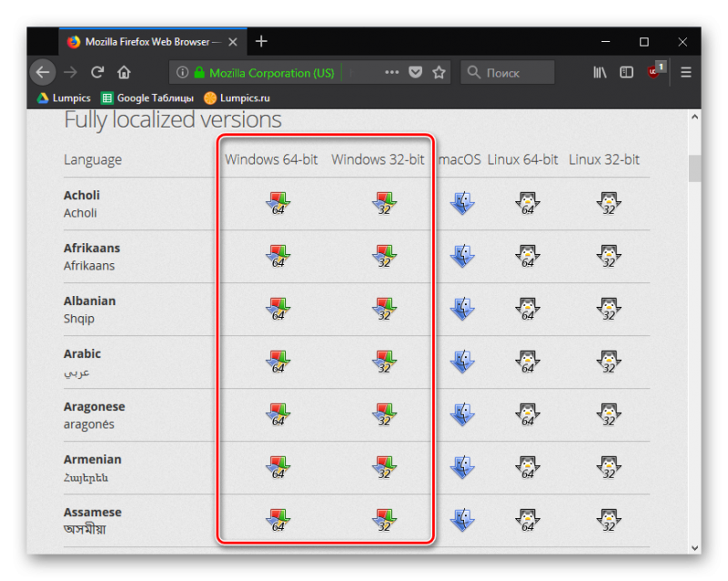Viewport: 728px width, 581px height.
Task: Open a new browser tab
Action: (x=261, y=41)
